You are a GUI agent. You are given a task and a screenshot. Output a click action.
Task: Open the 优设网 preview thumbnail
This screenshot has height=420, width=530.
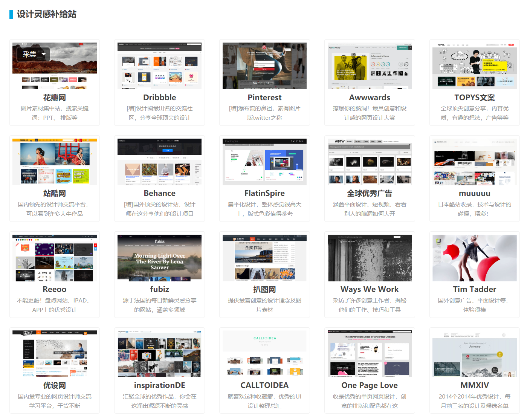[55, 354]
